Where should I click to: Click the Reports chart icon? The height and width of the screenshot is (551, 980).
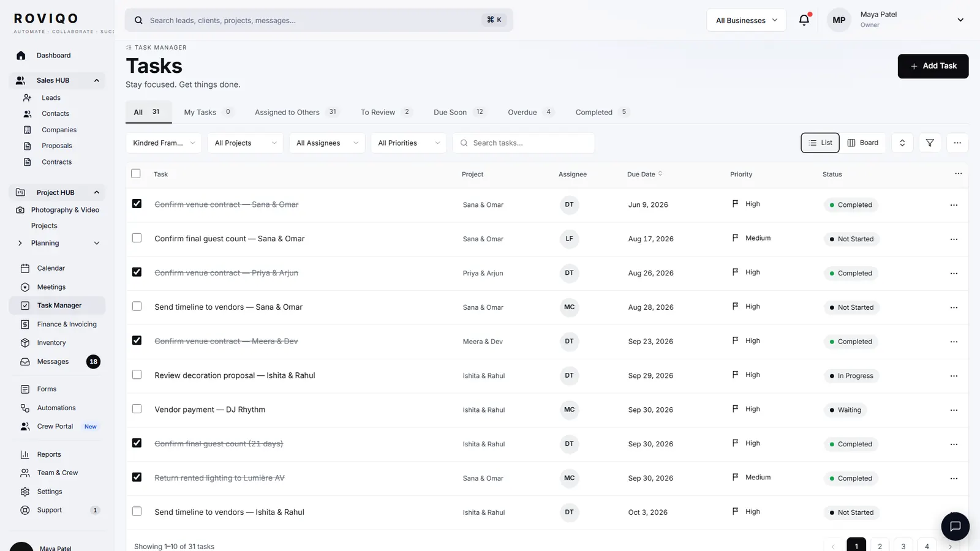25,454
